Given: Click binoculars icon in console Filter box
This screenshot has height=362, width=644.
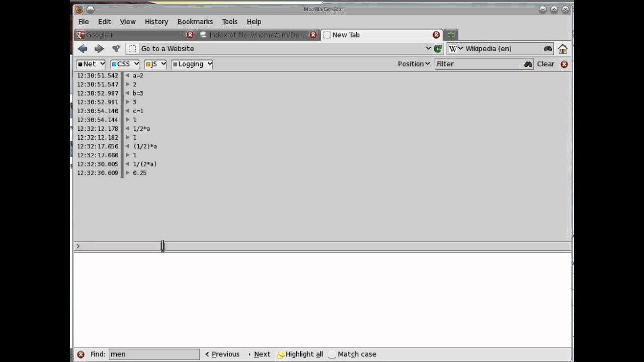Looking at the screenshot, I should click(528, 64).
